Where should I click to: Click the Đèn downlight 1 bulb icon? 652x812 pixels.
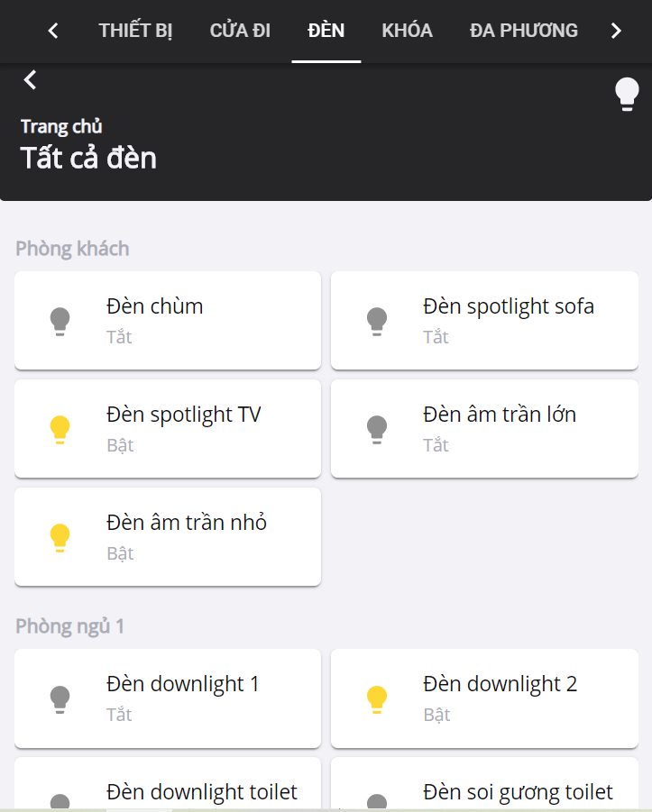(x=60, y=698)
